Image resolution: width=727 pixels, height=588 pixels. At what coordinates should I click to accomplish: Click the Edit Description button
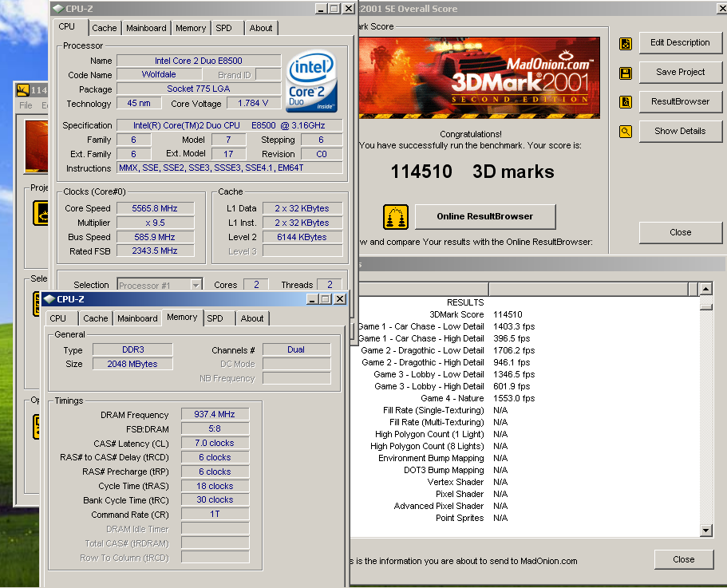680,42
